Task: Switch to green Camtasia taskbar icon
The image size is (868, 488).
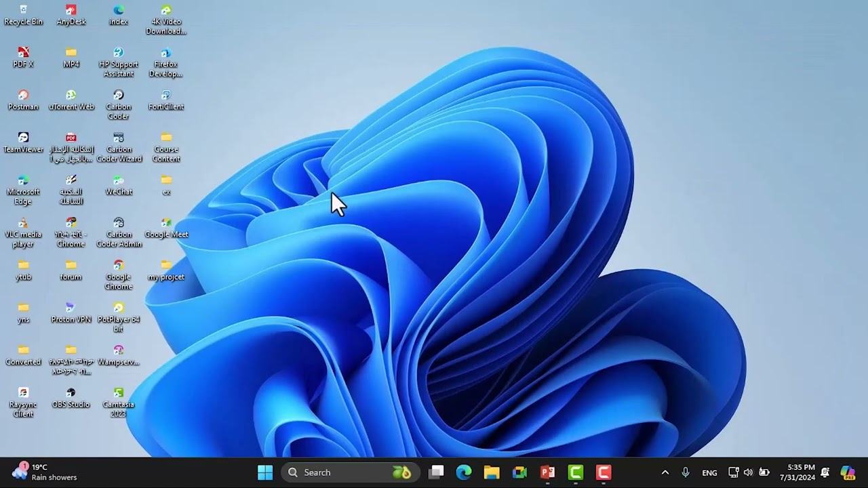Action: tap(576, 472)
